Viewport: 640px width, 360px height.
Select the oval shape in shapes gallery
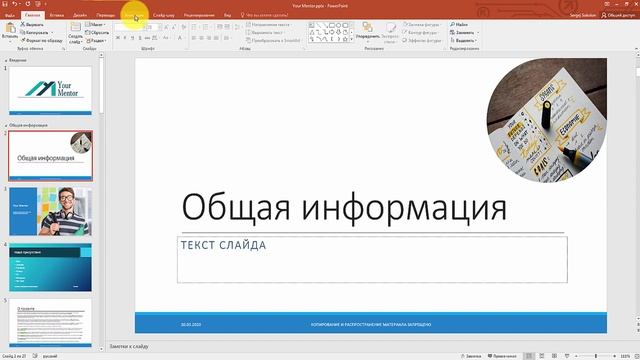click(x=338, y=25)
